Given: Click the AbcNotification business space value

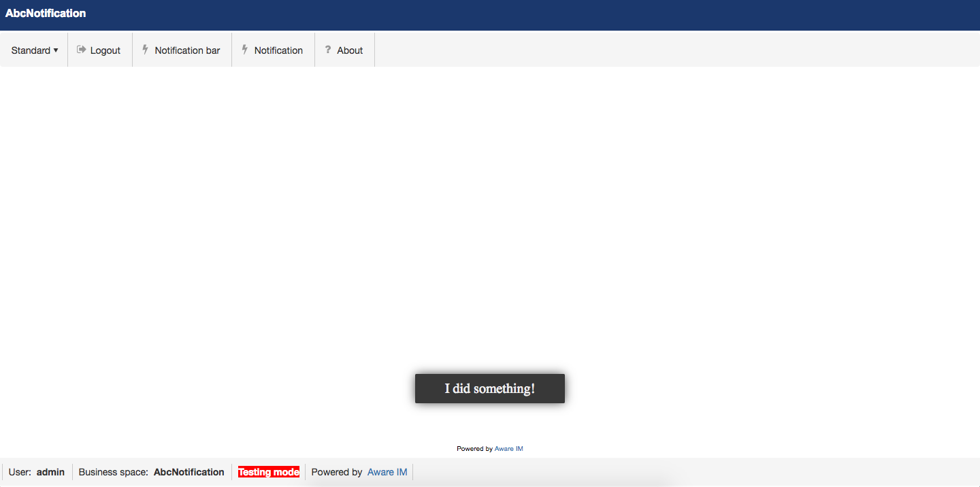Looking at the screenshot, I should click(189, 472).
